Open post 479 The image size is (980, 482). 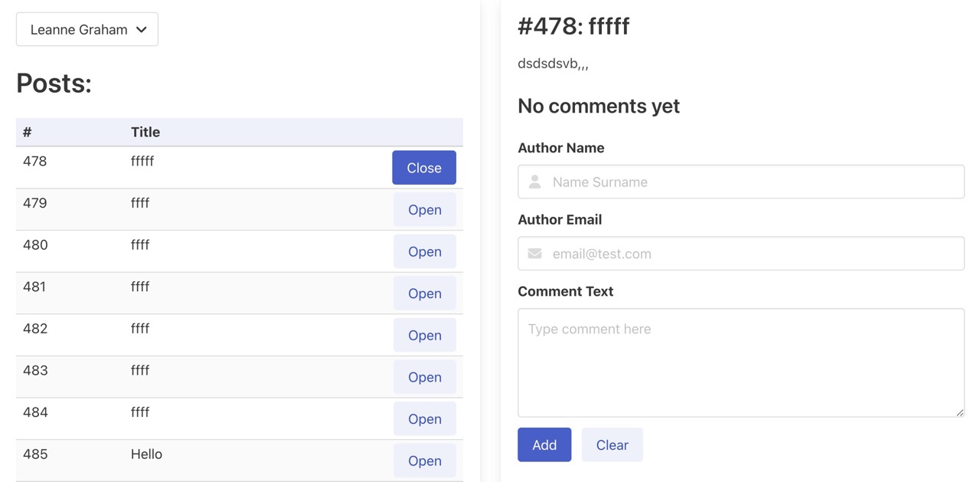point(424,210)
